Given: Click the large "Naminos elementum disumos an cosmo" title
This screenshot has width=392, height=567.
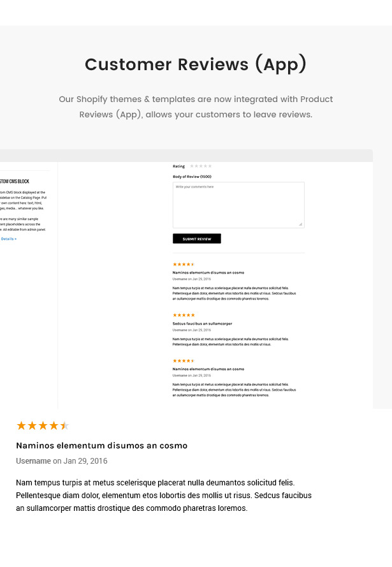Looking at the screenshot, I should (x=102, y=445).
